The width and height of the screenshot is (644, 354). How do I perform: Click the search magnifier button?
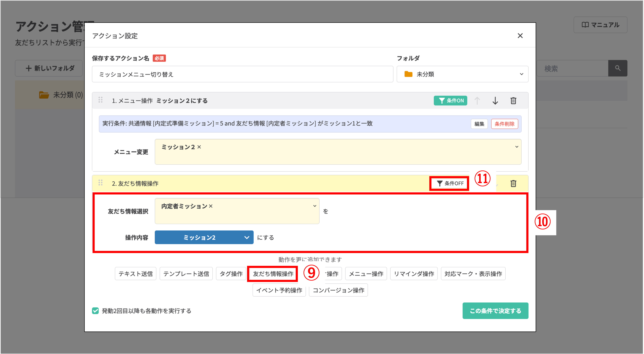click(x=617, y=68)
